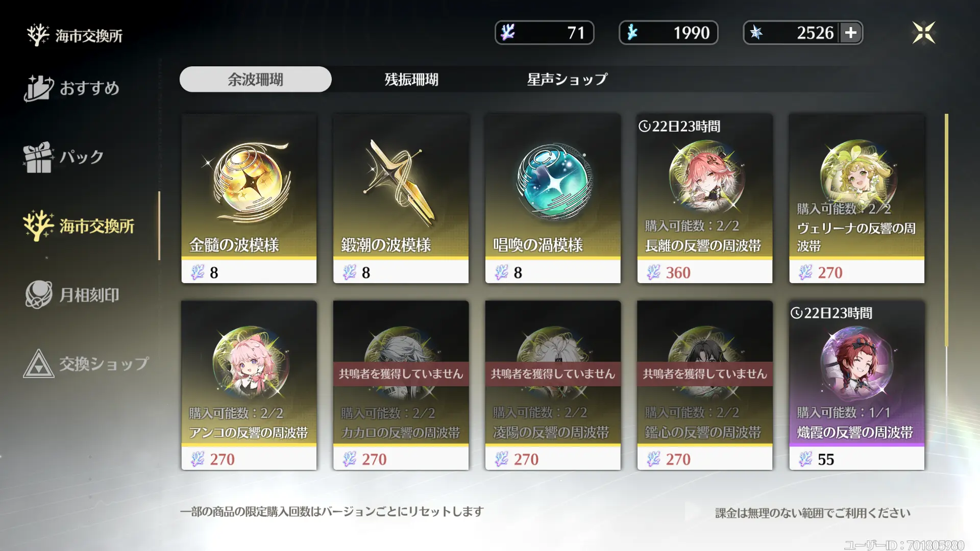Close the shop with the X icon
Viewport: 980px width, 551px height.
click(923, 33)
